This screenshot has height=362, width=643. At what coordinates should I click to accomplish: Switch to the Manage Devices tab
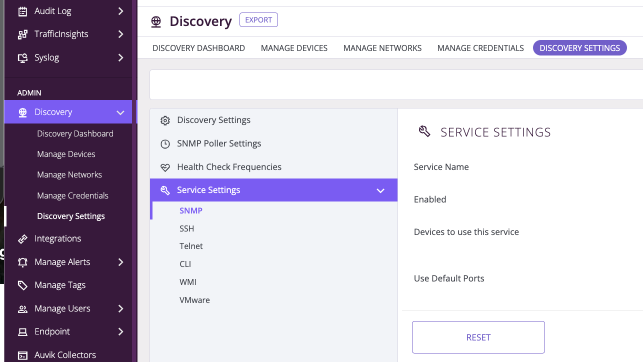click(294, 48)
